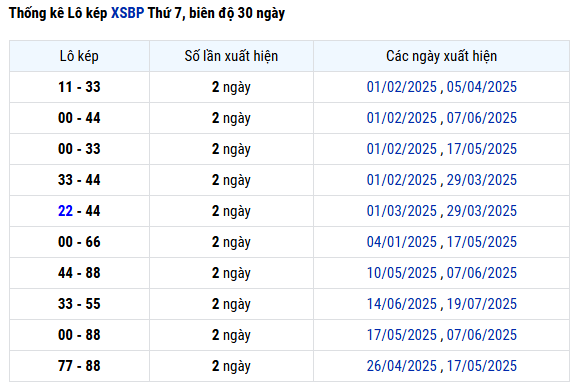The image size is (575, 388).
Task: Select the '11 - 33' pair cell
Action: click(x=79, y=87)
